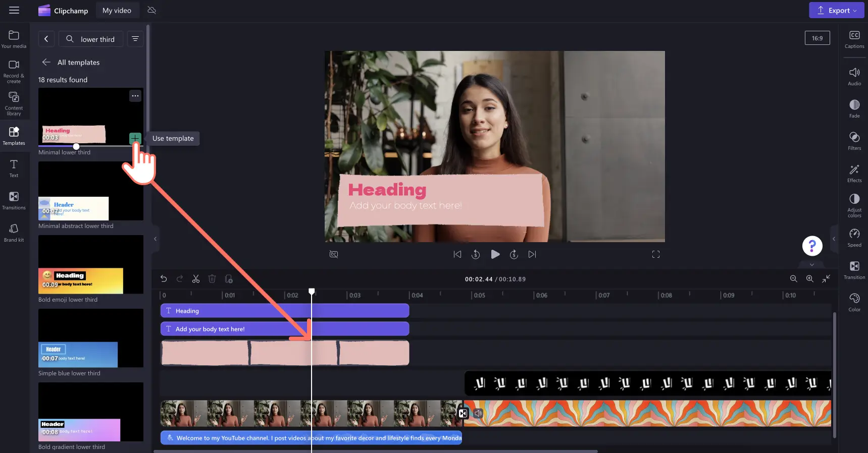868x453 pixels.
Task: Open the Effects panel
Action: [854, 173]
